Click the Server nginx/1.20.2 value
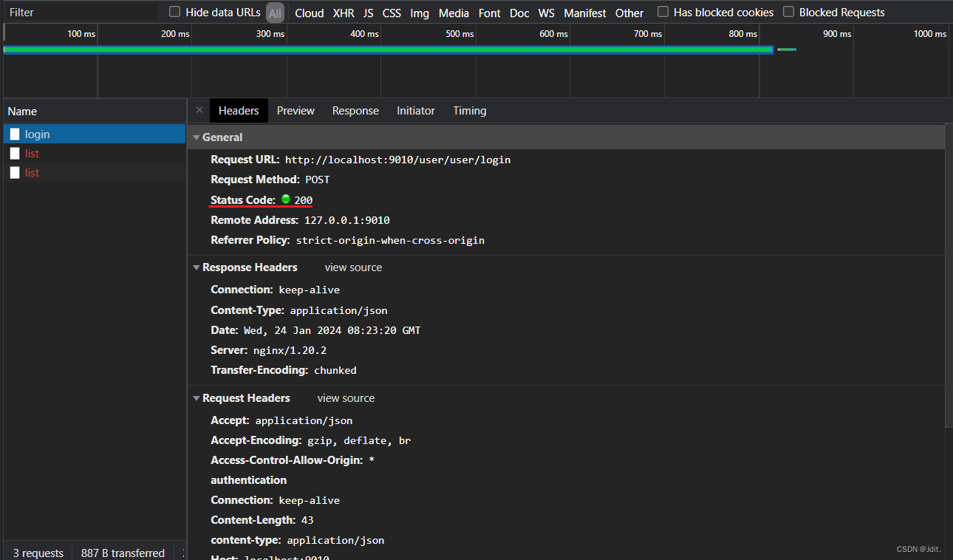The image size is (953, 560). pos(290,350)
